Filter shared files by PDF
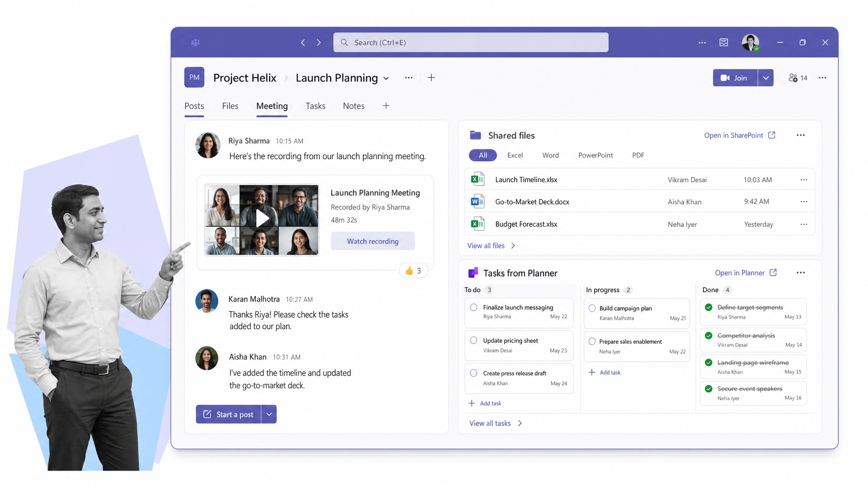Image resolution: width=868 pixels, height=488 pixels. (638, 155)
